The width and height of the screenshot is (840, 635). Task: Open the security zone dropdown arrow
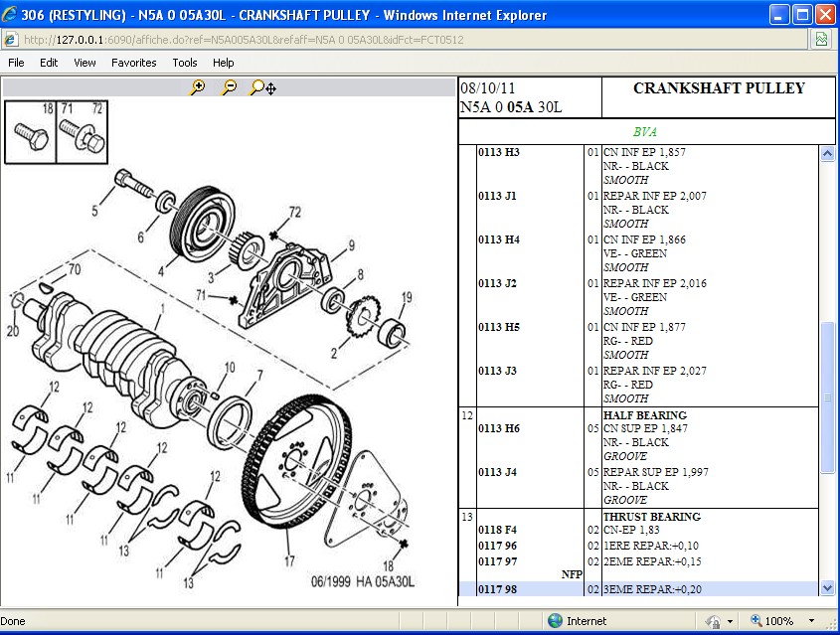coord(730,622)
